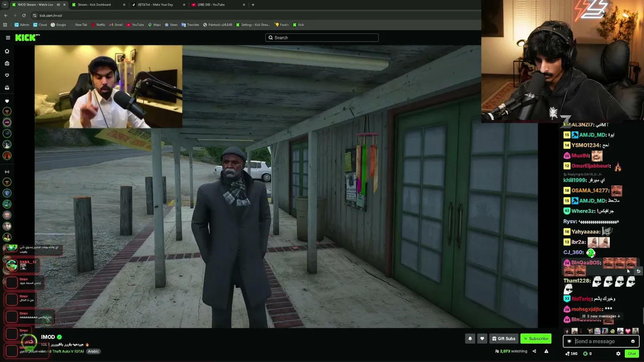Click chat username Yahyaaaaa
The image size is (644, 362).
[x=586, y=232]
